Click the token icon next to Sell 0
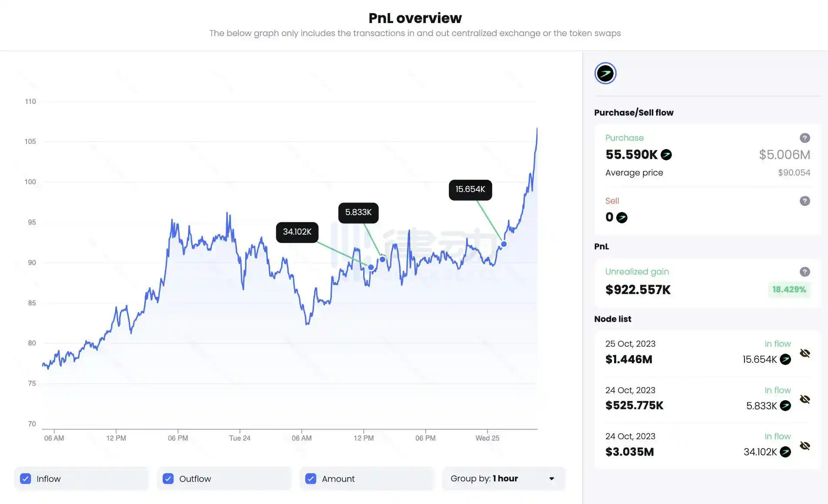 [x=622, y=217]
